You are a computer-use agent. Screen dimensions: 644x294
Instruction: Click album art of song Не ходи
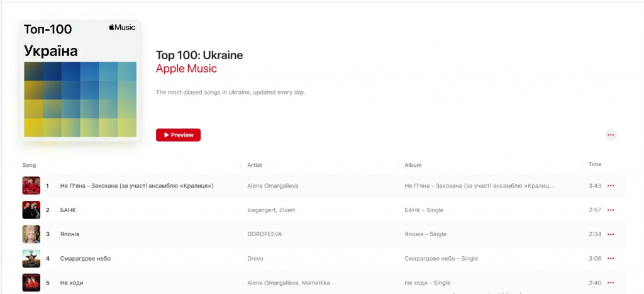[31, 283]
